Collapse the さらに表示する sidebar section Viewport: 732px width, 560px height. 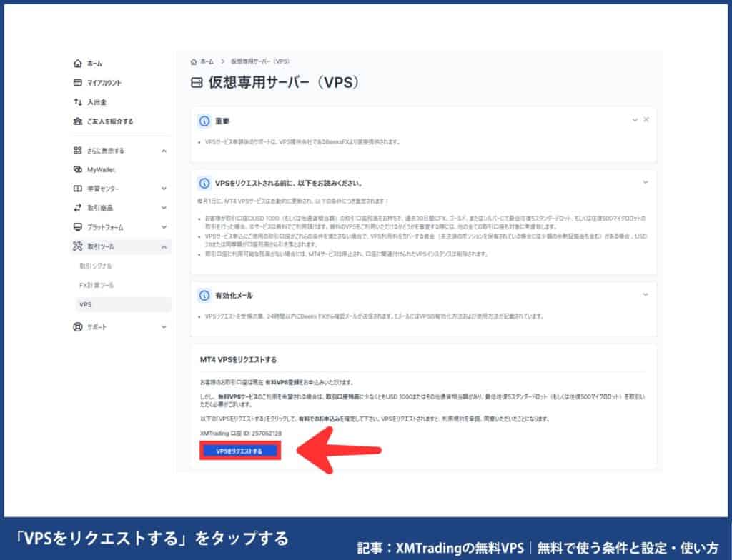tap(164, 151)
